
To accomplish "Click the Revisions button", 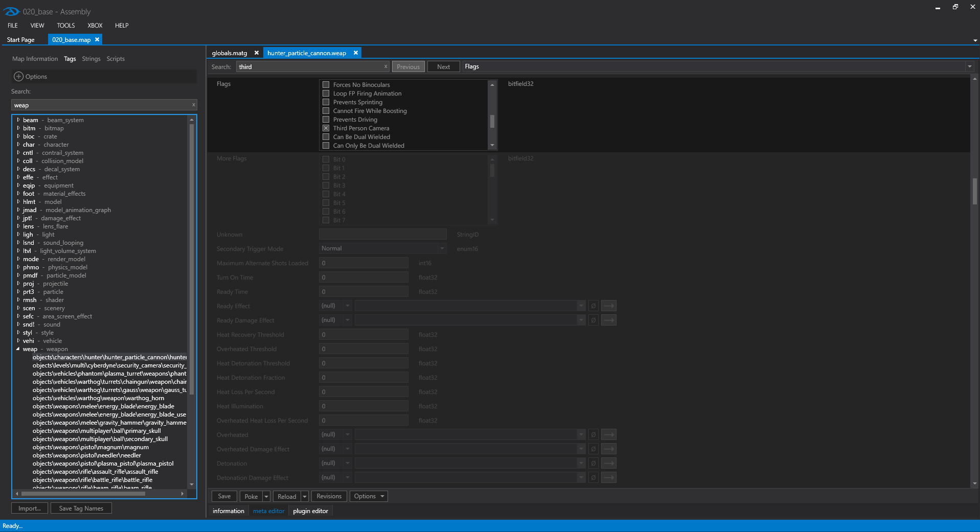I will coord(329,496).
